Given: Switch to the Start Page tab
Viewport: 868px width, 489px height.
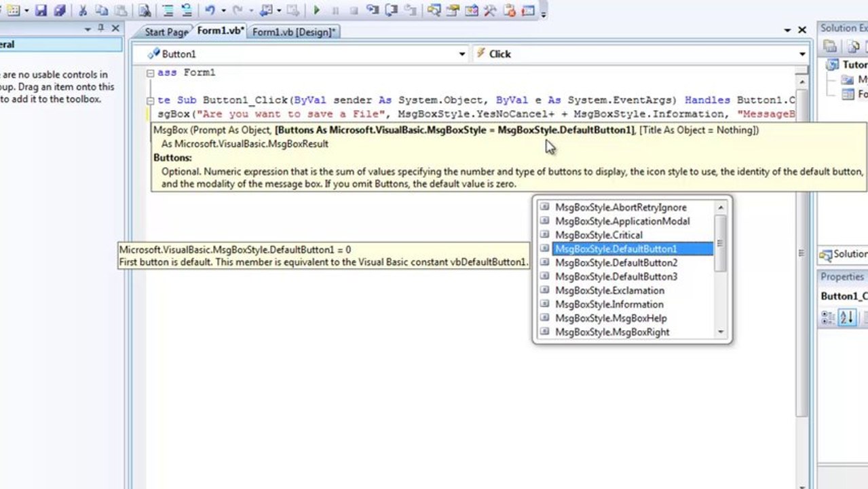Looking at the screenshot, I should coord(166,32).
